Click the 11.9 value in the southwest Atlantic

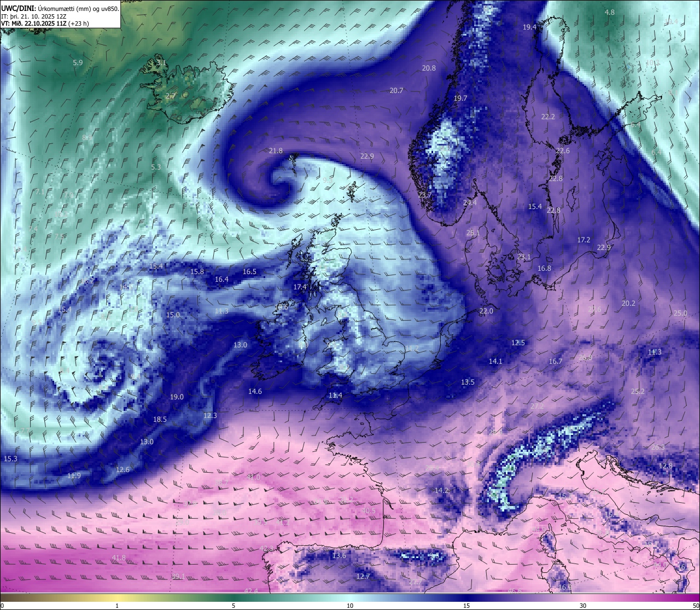tap(74, 475)
